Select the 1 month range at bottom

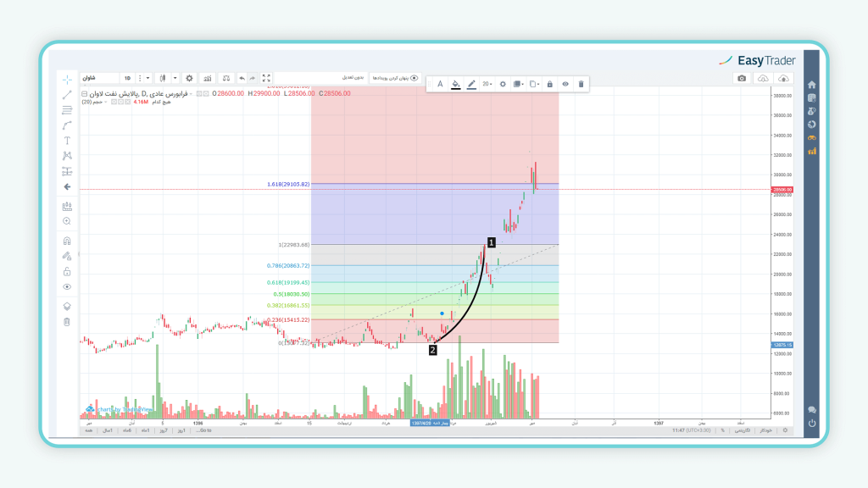145,430
